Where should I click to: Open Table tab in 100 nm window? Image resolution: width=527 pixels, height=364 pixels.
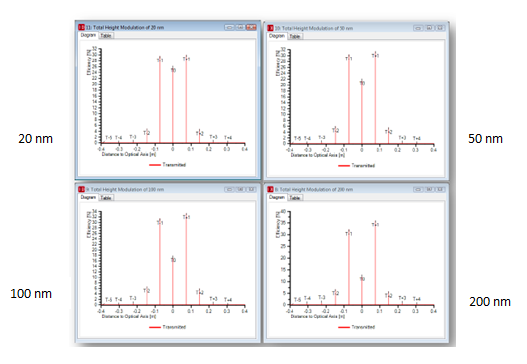(x=106, y=198)
